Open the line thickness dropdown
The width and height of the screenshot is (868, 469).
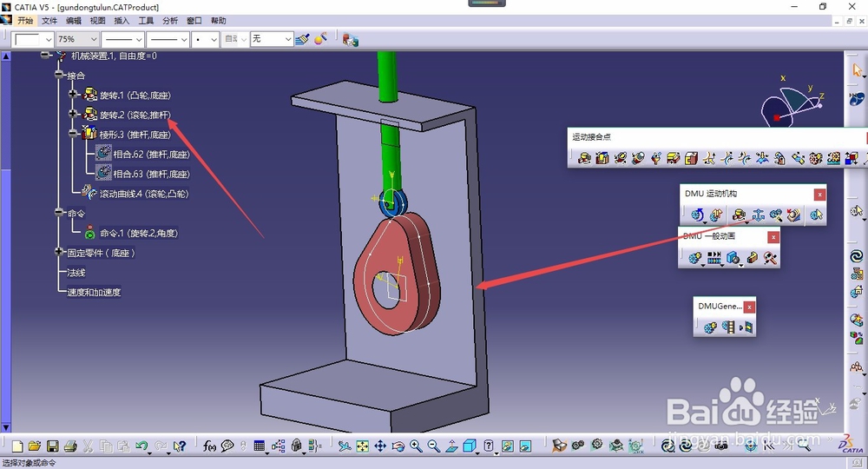click(138, 39)
